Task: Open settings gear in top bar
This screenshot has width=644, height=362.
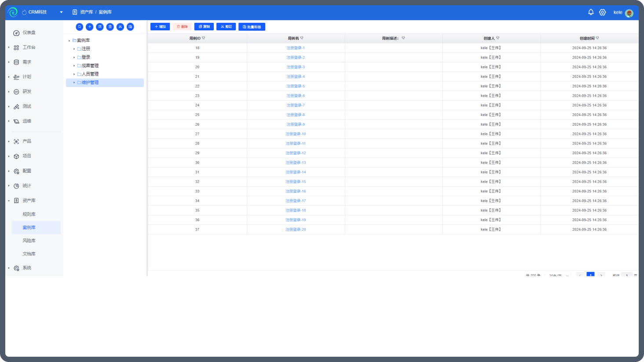Action: pyautogui.click(x=603, y=12)
